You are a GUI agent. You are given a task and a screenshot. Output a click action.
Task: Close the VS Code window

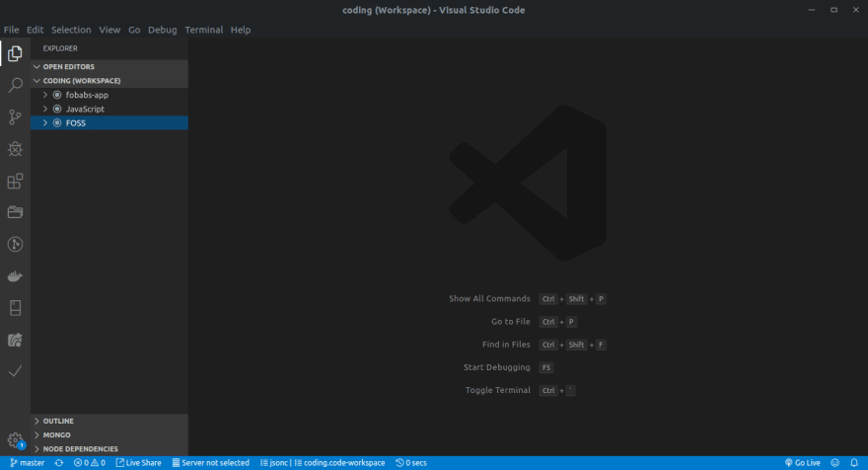point(856,10)
